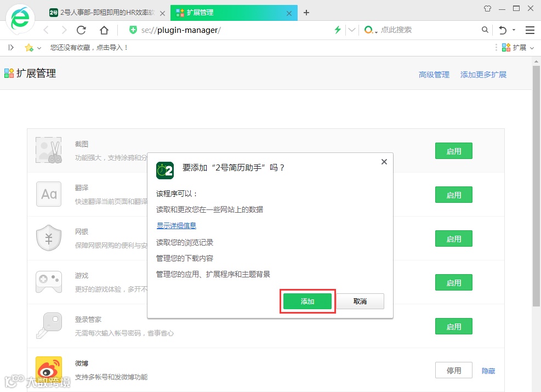Click 隐藏 link for 微博
The image size is (541, 392).
click(x=488, y=371)
